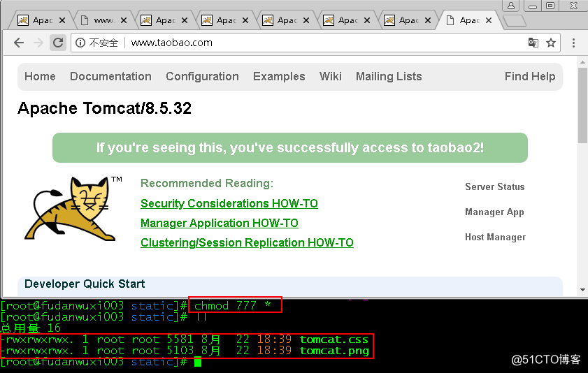Click the vertical scrollbar thumb
The width and height of the screenshot is (588, 373).
pyautogui.click(x=582, y=105)
